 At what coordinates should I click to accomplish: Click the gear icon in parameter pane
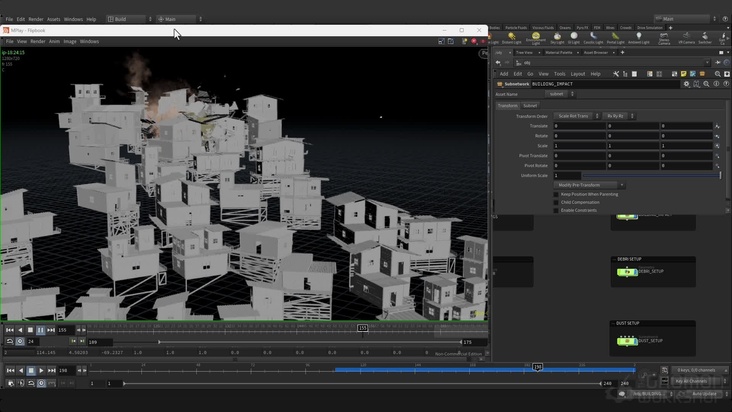pyautogui.click(x=686, y=84)
